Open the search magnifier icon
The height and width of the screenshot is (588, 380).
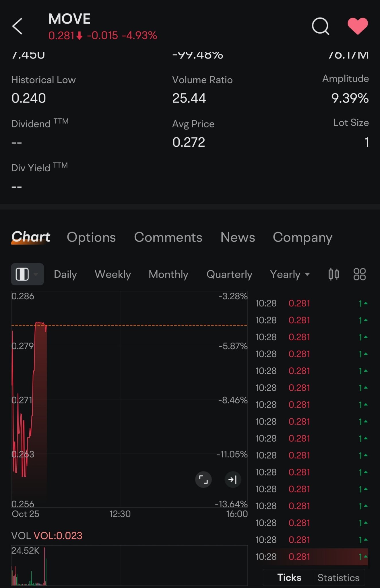point(320,26)
